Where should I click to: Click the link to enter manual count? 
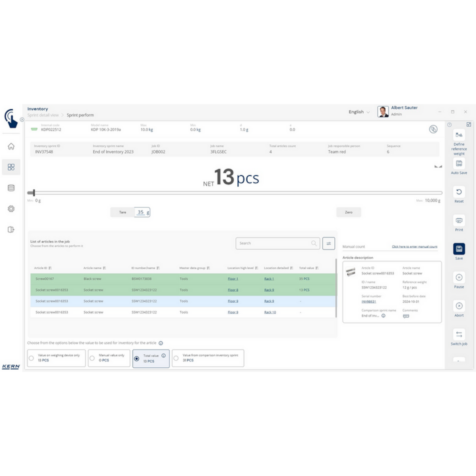pyautogui.click(x=414, y=247)
